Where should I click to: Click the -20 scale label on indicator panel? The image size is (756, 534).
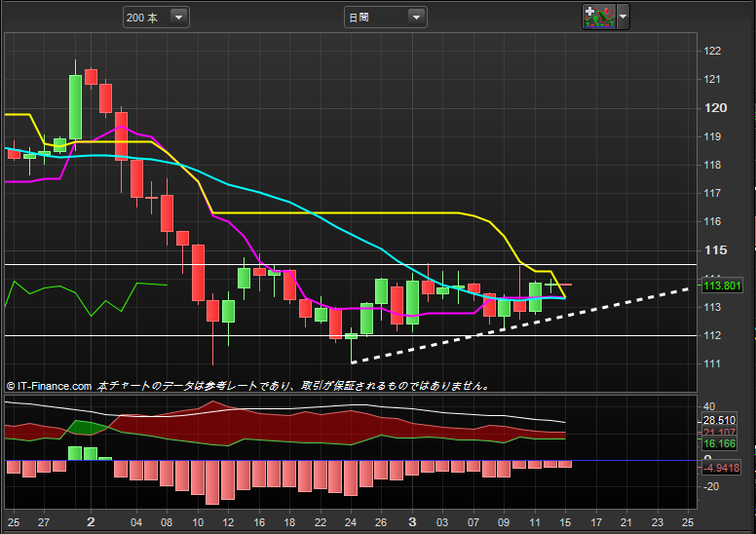711,486
